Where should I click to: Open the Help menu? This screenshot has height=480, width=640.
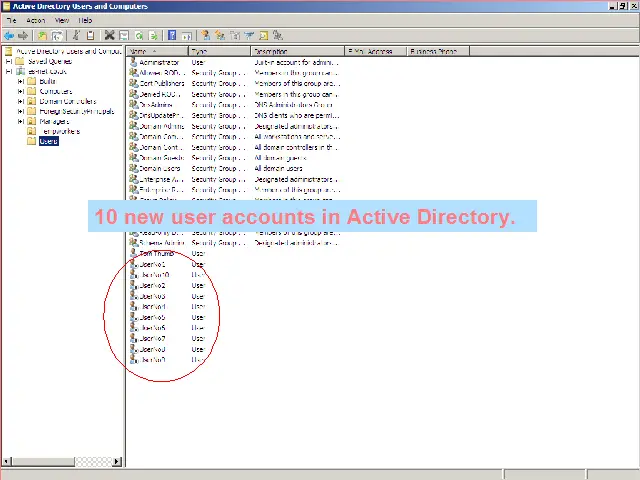[x=85, y=20]
